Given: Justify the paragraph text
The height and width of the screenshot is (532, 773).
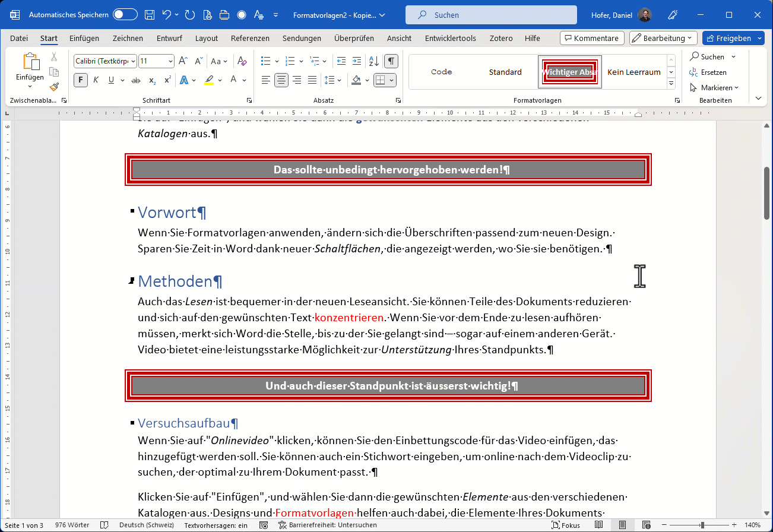Looking at the screenshot, I should 312,80.
